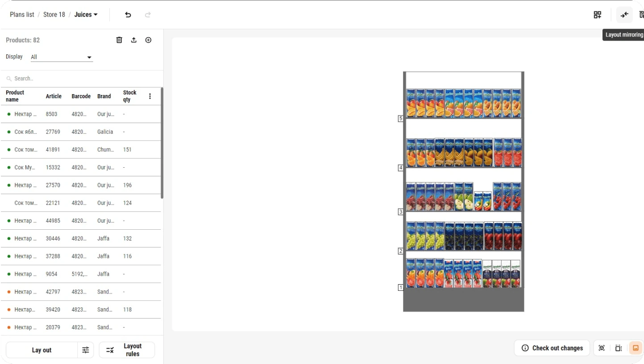Click the Check out changes button

tap(552, 348)
